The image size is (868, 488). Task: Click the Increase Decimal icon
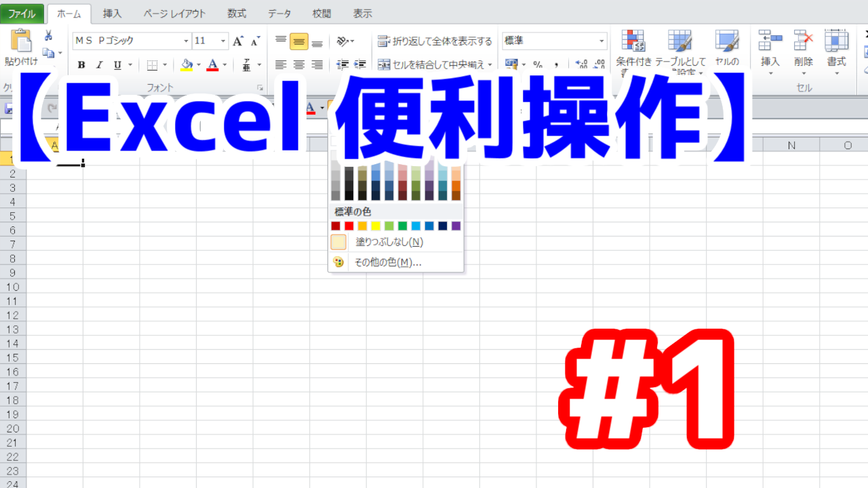click(582, 65)
